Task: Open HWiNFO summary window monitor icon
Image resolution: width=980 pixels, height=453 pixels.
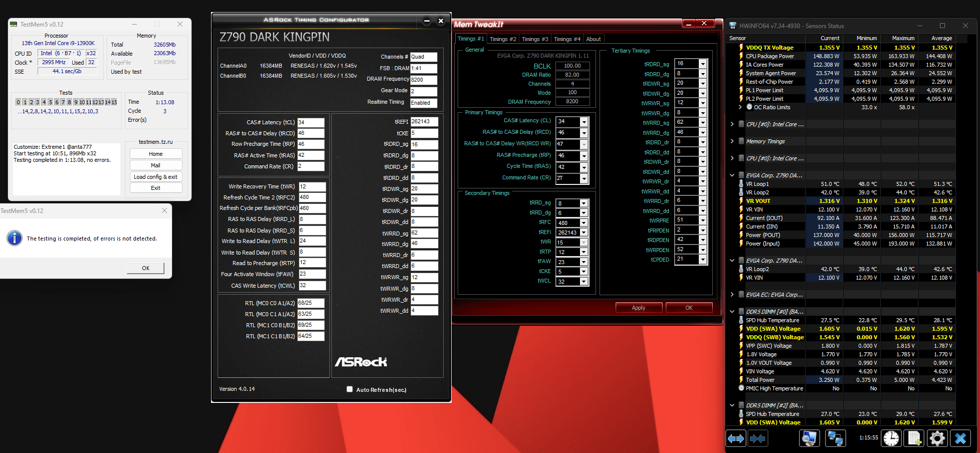Action: [x=809, y=438]
